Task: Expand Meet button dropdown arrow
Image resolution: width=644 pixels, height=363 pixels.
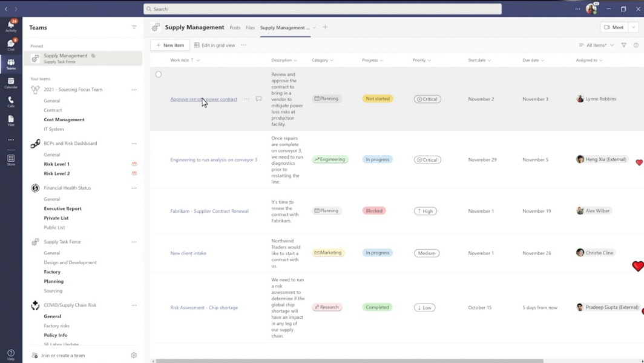Action: click(x=634, y=27)
